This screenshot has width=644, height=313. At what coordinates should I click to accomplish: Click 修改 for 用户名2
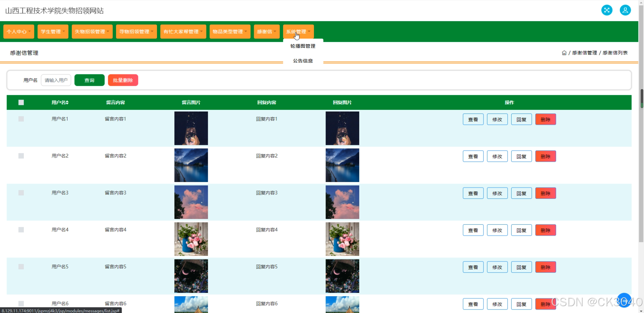pyautogui.click(x=497, y=156)
